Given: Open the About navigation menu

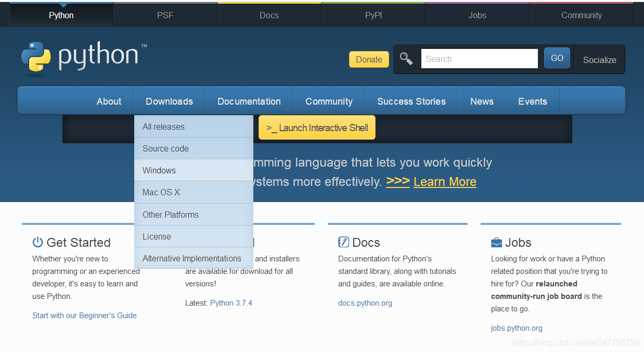Looking at the screenshot, I should tap(109, 102).
